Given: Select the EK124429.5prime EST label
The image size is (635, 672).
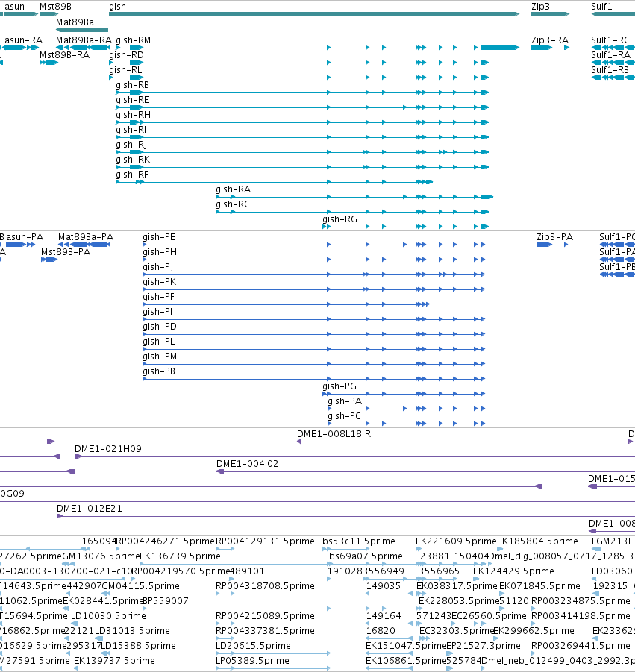Looking at the screenshot, I should click(x=513, y=571).
